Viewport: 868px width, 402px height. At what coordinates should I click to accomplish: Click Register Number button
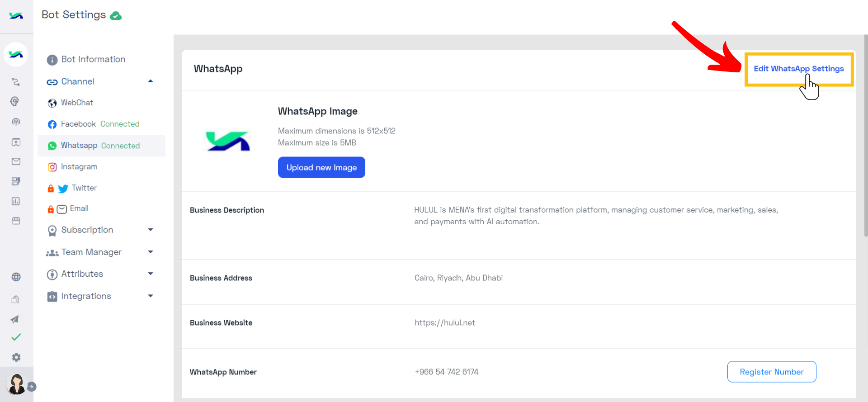pyautogui.click(x=772, y=372)
